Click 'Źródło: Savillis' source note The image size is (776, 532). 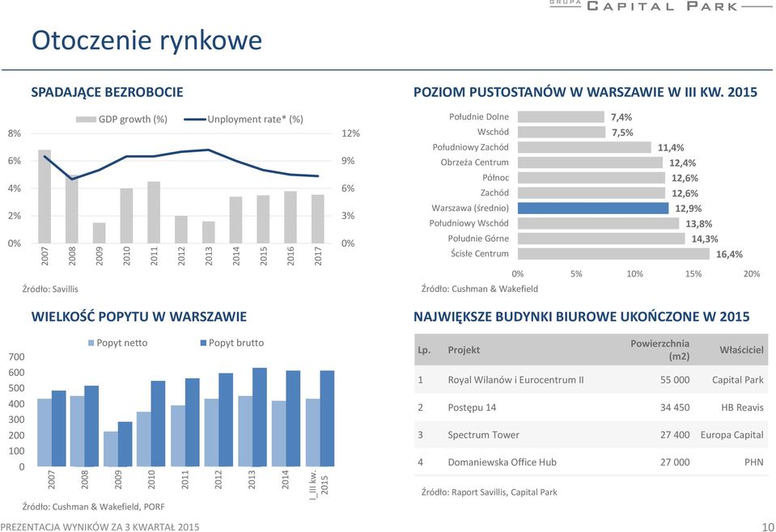tap(50, 289)
